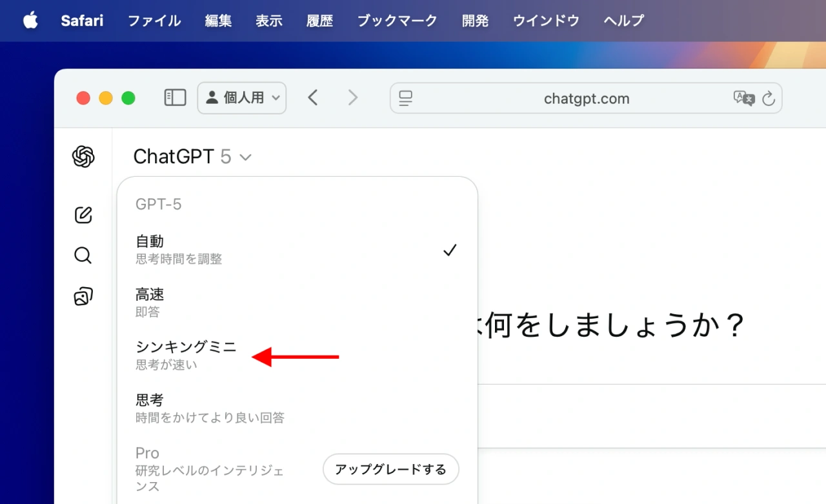Collapse the ChatGPT 5 model dropdown
The height and width of the screenshot is (504, 826).
(192, 157)
